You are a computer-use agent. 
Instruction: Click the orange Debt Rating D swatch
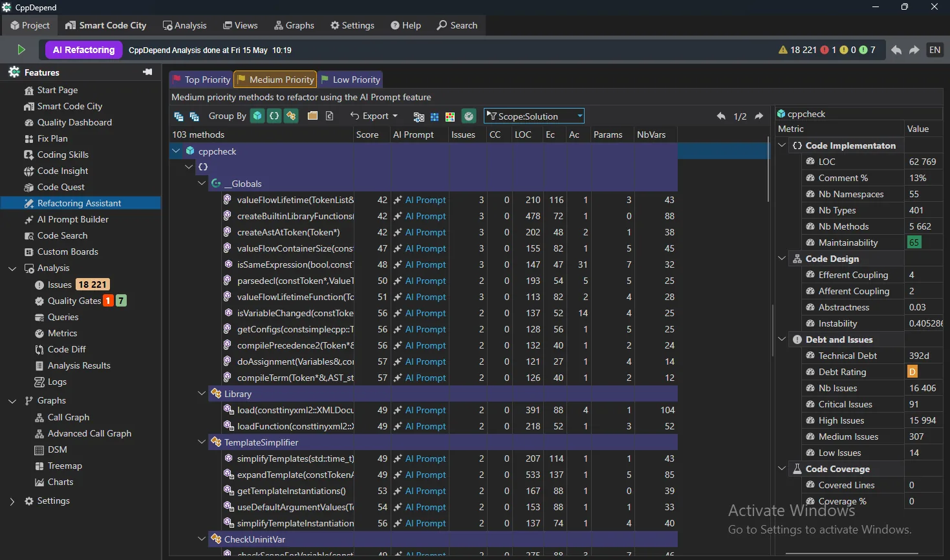[912, 372]
